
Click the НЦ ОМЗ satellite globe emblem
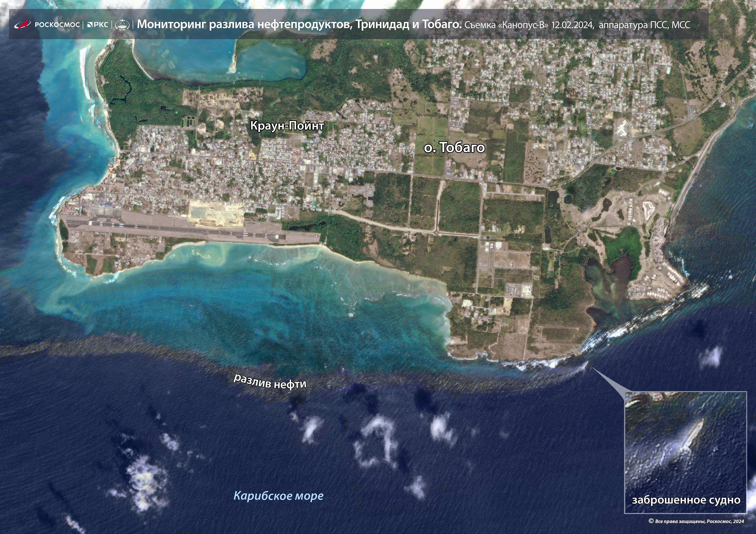122,25
